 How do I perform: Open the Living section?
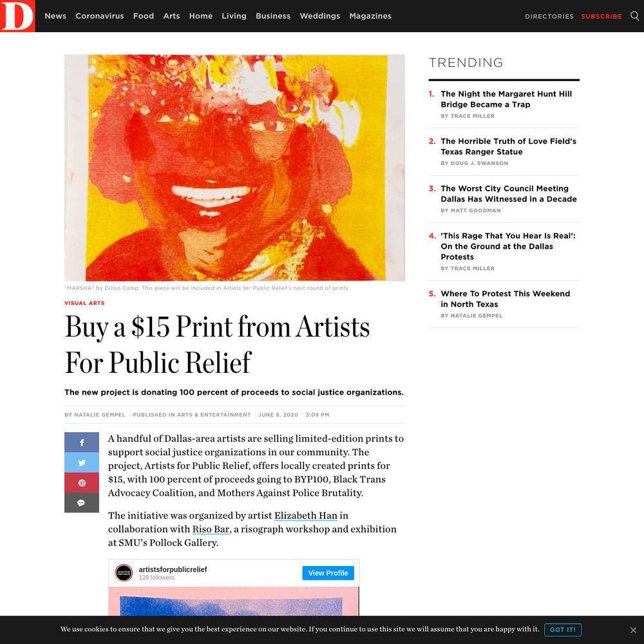point(234,16)
